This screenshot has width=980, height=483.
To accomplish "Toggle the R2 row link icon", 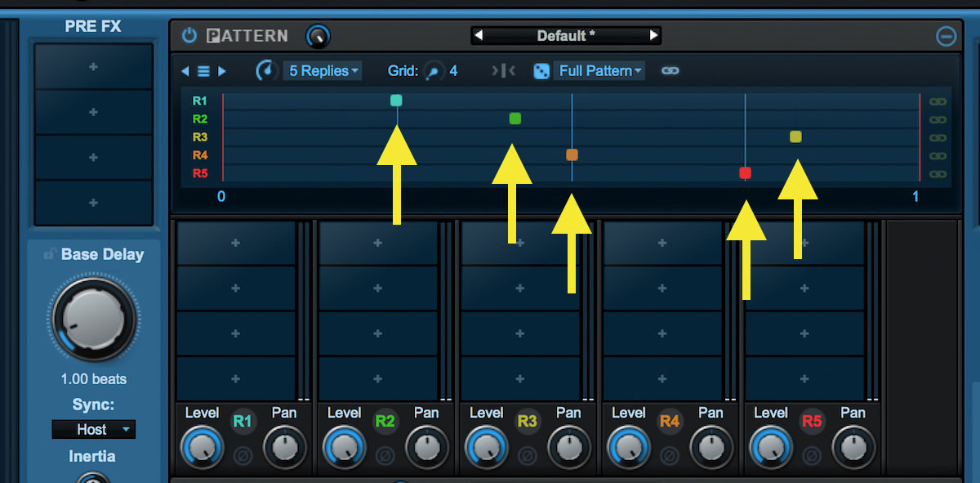I will click(938, 119).
